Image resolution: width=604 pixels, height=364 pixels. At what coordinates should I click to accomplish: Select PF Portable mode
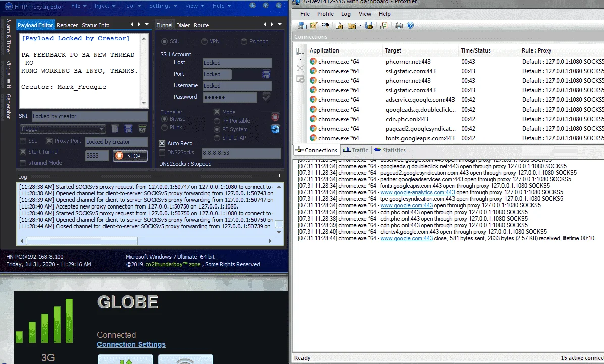coord(232,121)
